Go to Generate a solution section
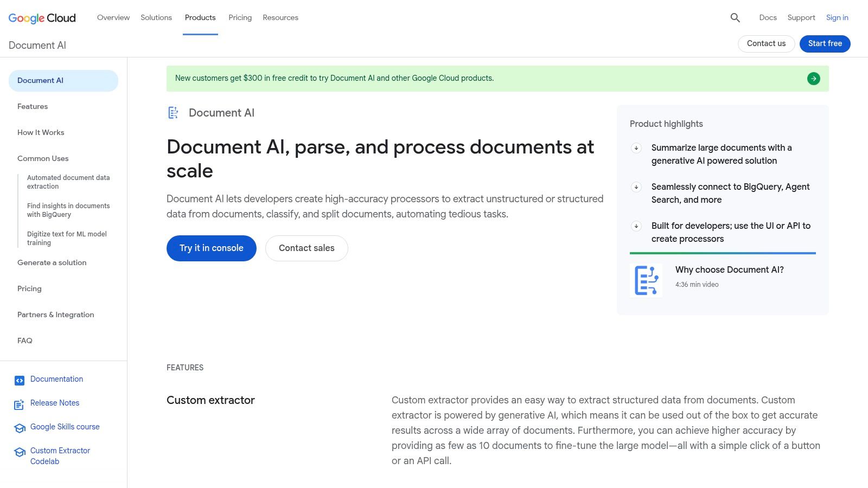The width and height of the screenshot is (868, 488). pyautogui.click(x=52, y=262)
